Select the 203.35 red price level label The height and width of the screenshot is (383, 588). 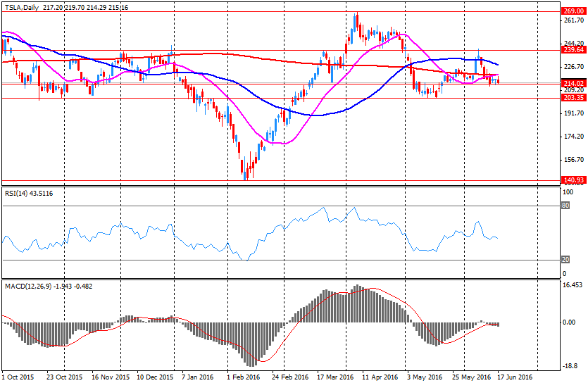pyautogui.click(x=573, y=98)
